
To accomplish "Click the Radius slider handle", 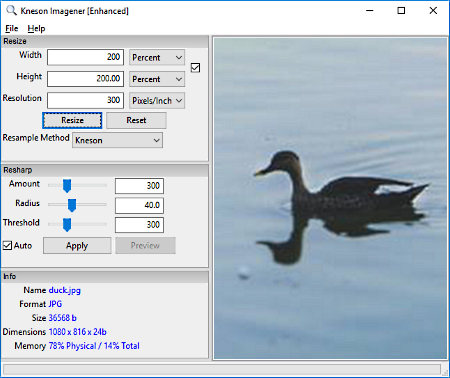I will [x=72, y=205].
